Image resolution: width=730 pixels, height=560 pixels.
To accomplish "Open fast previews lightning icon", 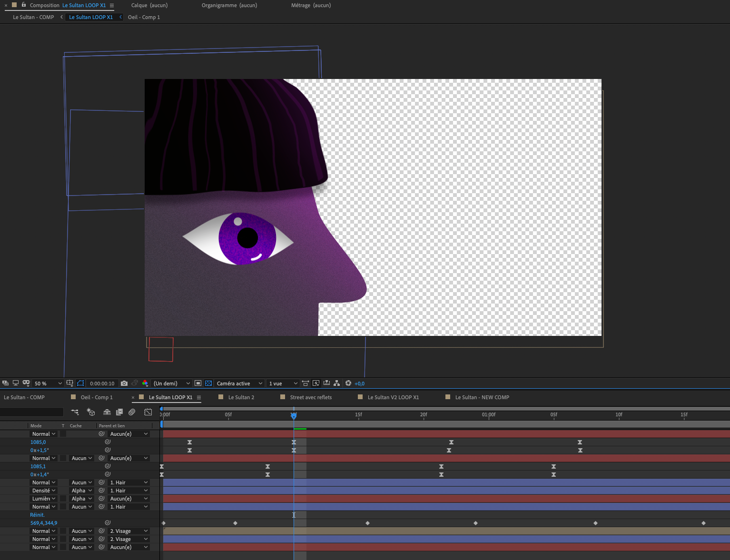I will [316, 383].
